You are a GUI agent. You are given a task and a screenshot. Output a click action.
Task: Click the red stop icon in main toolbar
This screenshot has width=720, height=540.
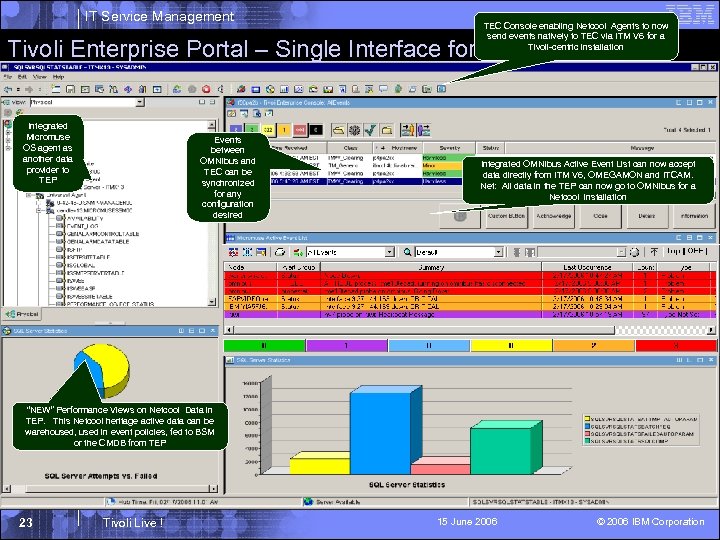pos(206,90)
